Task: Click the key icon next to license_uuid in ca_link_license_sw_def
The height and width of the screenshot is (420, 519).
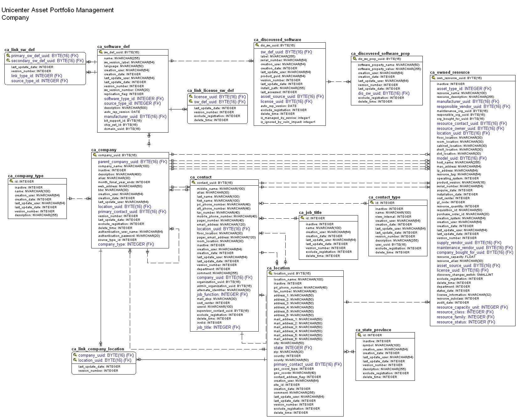Action: 191,97
